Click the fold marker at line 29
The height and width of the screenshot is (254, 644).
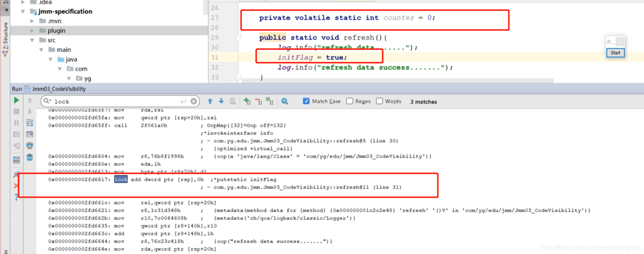238,37
